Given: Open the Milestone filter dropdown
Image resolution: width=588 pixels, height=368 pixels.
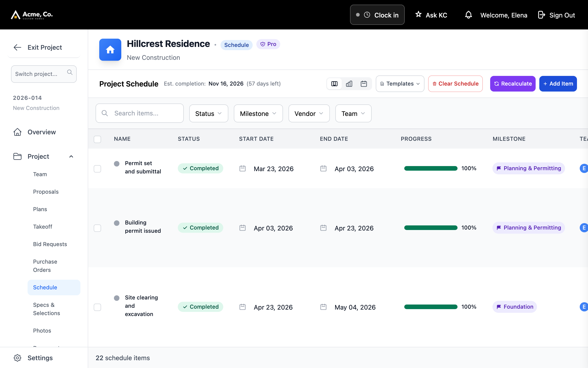Looking at the screenshot, I should 258,113.
